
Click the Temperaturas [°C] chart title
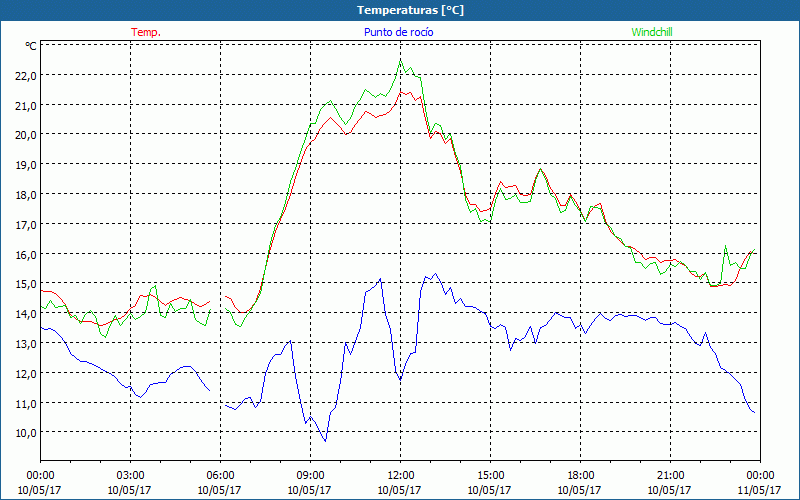pos(410,10)
